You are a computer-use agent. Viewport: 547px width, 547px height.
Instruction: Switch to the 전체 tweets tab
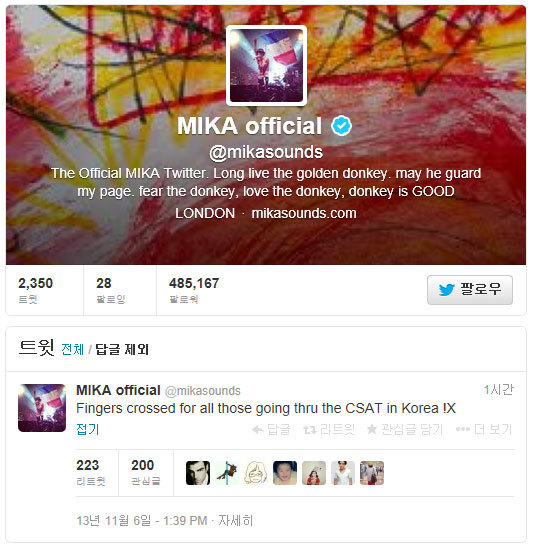click(x=73, y=349)
